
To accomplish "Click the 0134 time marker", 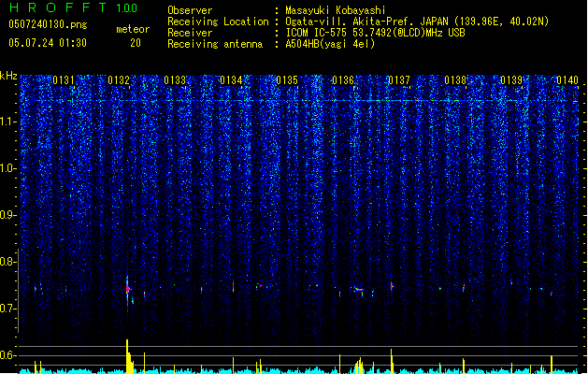I will click(x=231, y=80).
